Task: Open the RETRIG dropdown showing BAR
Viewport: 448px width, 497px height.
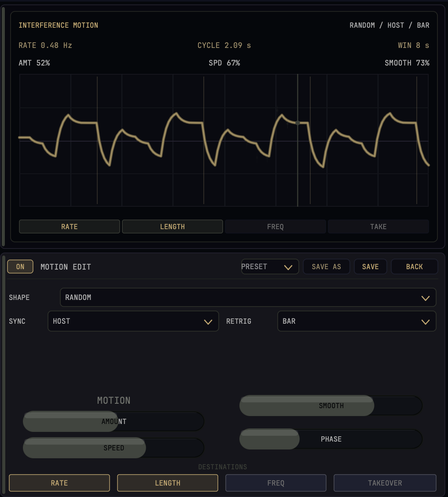Action: click(x=357, y=321)
